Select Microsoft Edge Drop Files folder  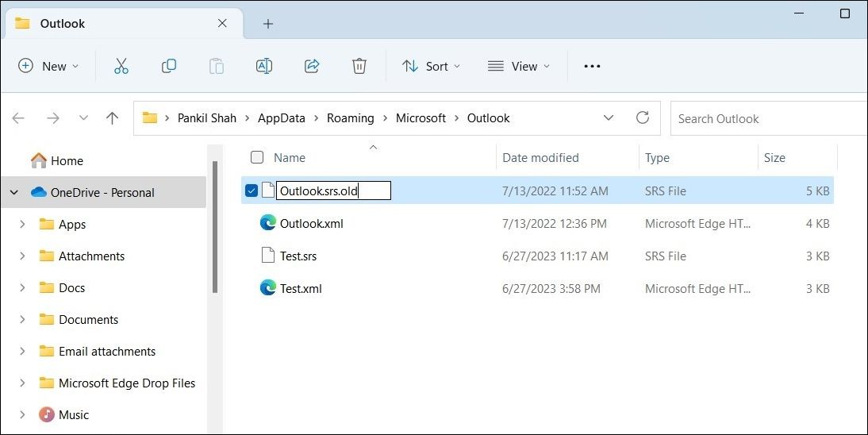pyautogui.click(x=127, y=383)
